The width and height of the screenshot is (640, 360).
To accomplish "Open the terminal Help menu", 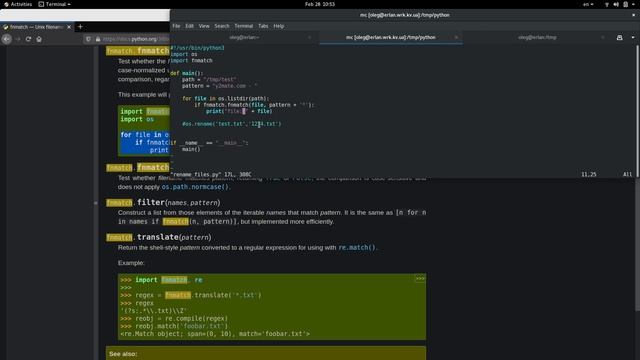I will (279, 26).
